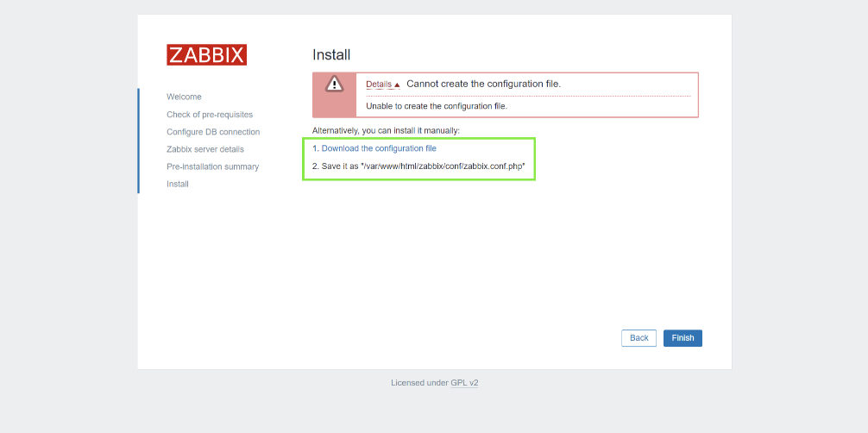This screenshot has height=433, width=868.
Task: Select Check of pre-requisites step
Action: click(210, 115)
